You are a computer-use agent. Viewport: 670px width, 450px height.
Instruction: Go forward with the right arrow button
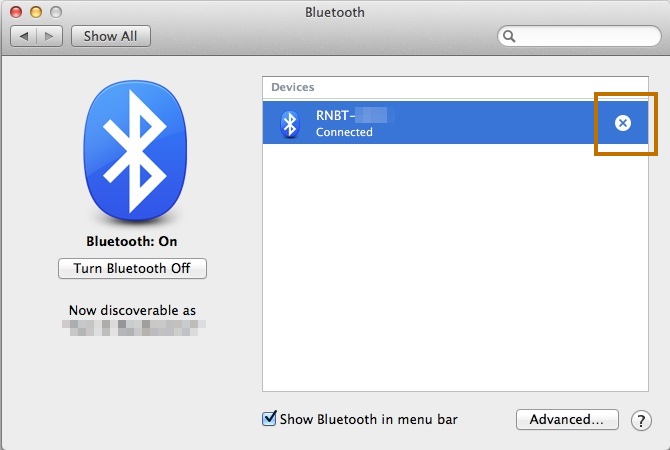pos(50,36)
